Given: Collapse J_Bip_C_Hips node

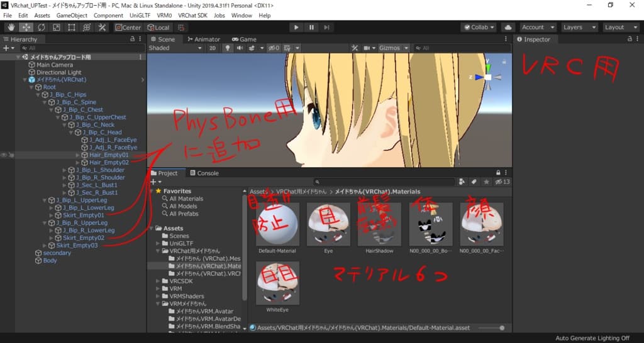Looking at the screenshot, I should point(38,95).
